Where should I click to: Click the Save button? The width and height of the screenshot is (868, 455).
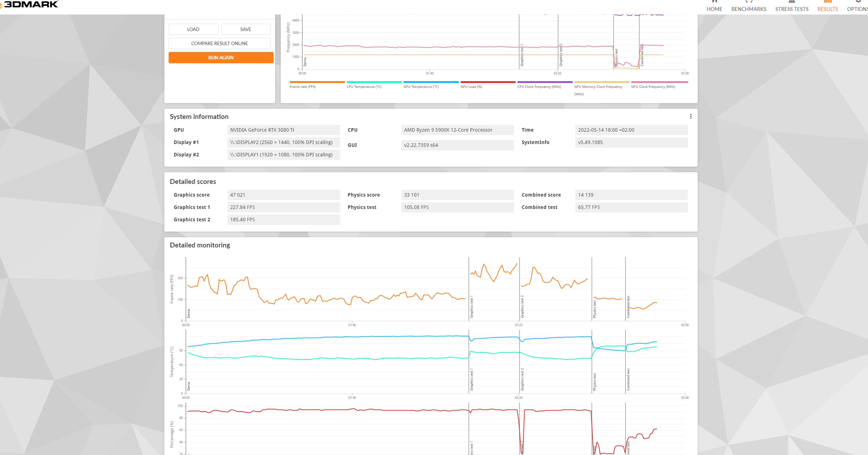[x=245, y=29]
